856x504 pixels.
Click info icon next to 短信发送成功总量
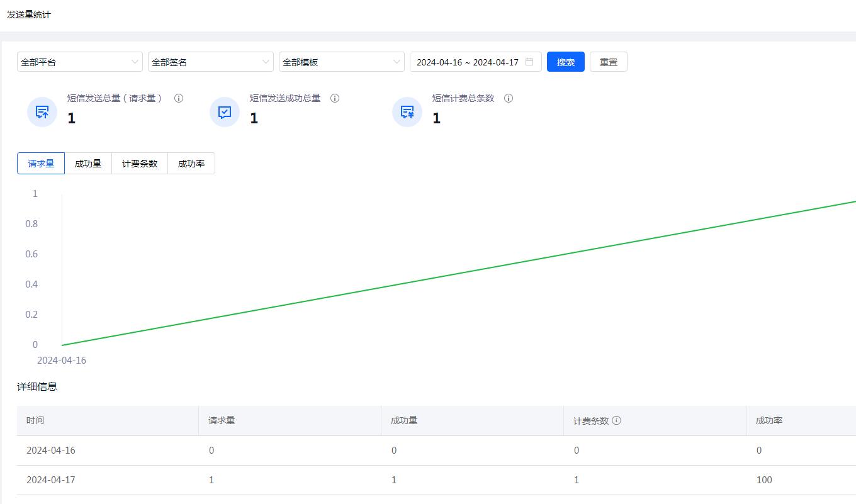(x=335, y=98)
